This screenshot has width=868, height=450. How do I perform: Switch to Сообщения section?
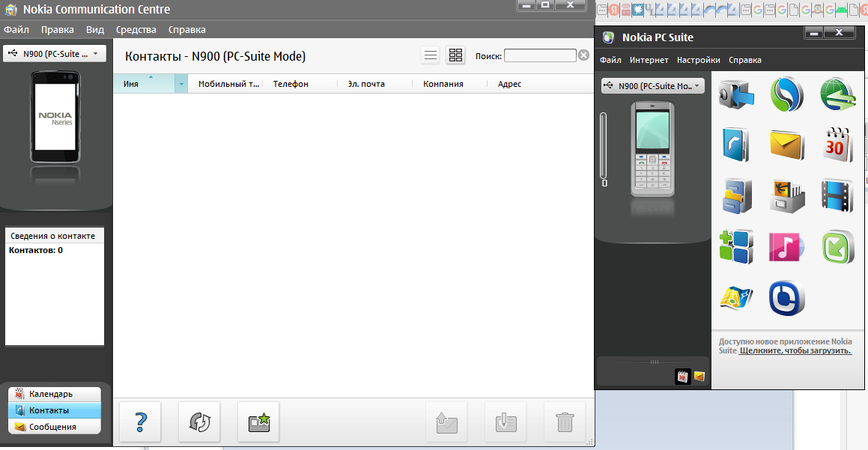[55, 427]
